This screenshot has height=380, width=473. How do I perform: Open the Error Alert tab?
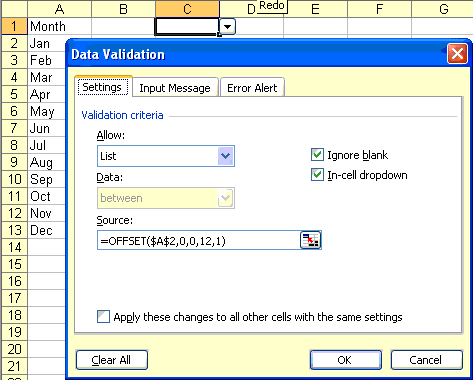click(x=252, y=88)
